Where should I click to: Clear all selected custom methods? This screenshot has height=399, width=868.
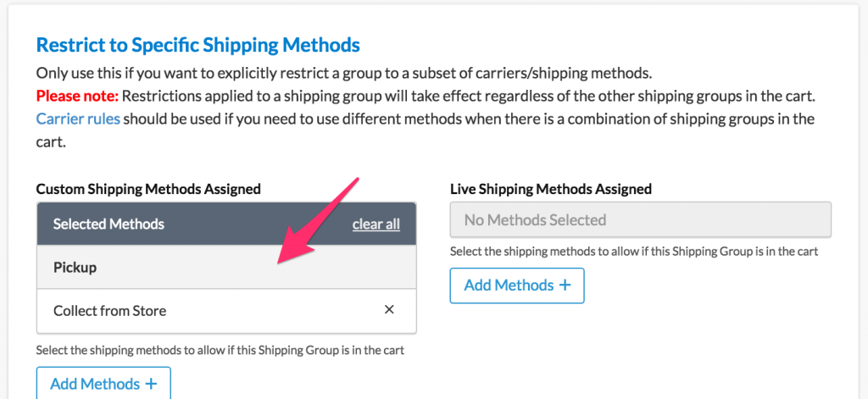coord(376,224)
